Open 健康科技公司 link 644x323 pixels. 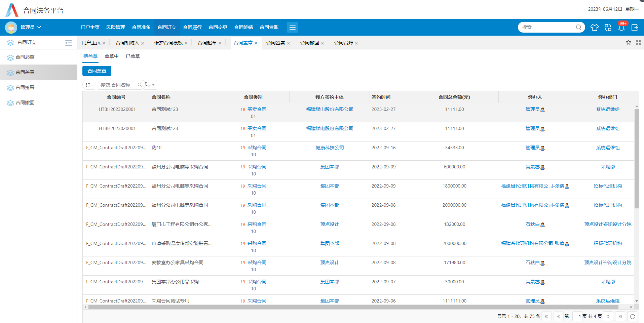click(x=330, y=148)
